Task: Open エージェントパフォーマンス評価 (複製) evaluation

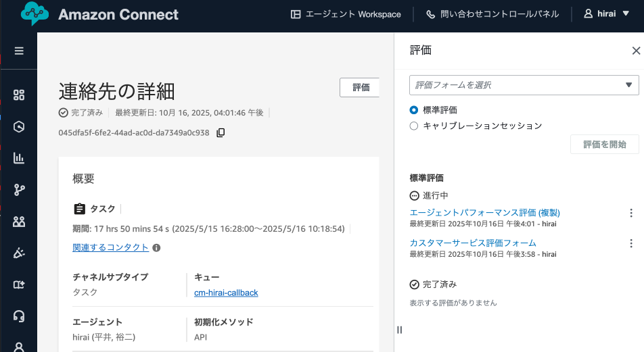Action: click(484, 213)
